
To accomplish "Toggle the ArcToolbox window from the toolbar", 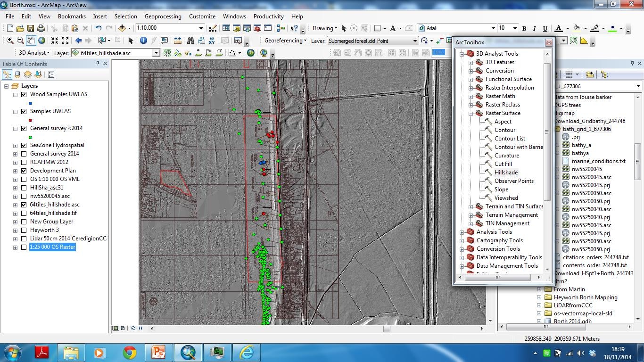I will click(257, 28).
